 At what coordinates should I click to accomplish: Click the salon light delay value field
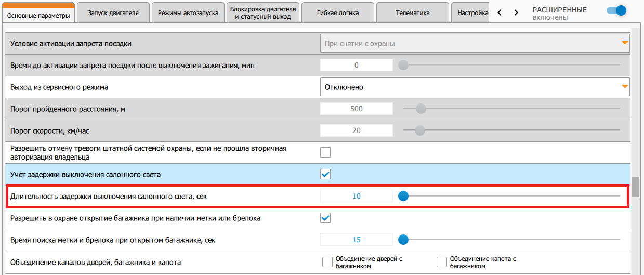(x=356, y=196)
